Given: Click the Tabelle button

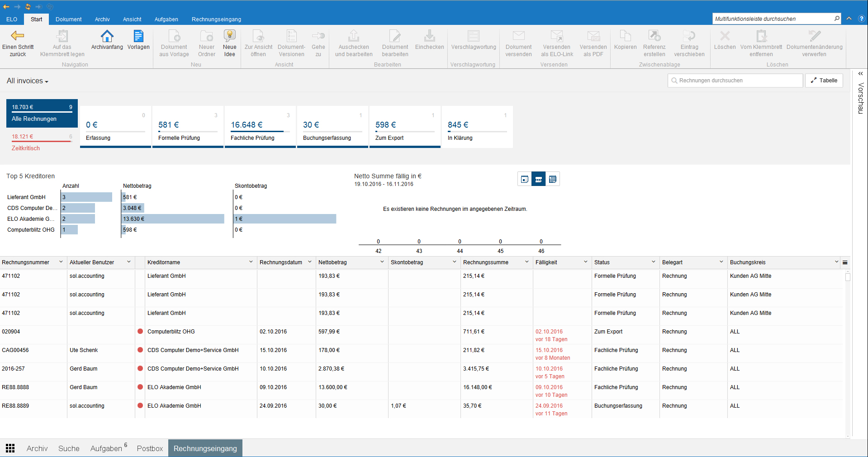Looking at the screenshot, I should coord(824,81).
